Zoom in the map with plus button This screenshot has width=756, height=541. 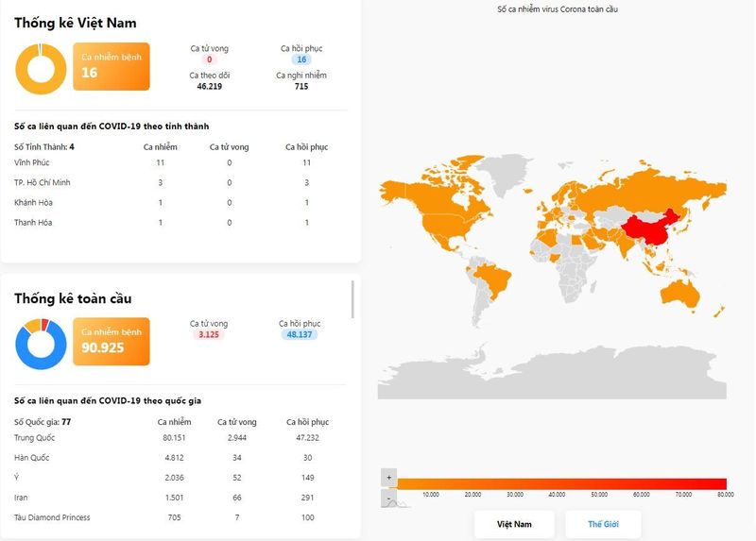pyautogui.click(x=388, y=478)
